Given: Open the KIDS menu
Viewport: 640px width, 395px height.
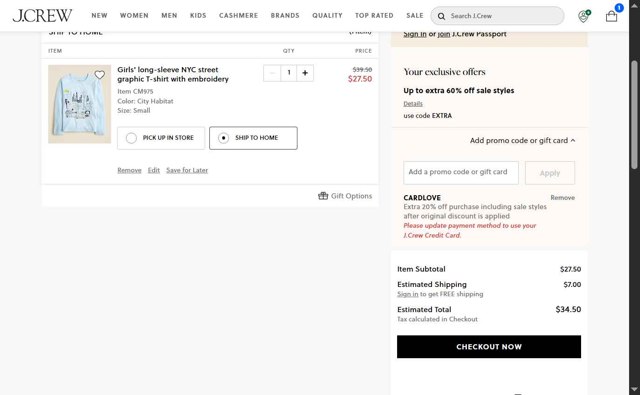Looking at the screenshot, I should tap(198, 16).
